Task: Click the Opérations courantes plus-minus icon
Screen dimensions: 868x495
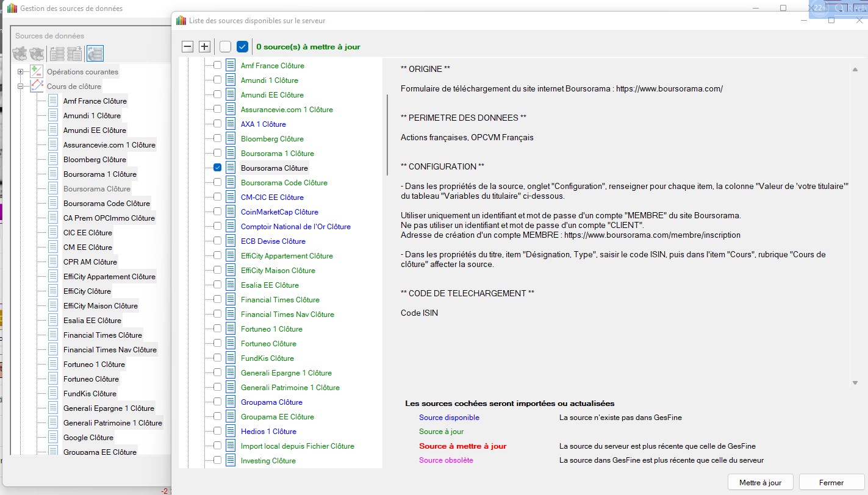Action: (37, 72)
